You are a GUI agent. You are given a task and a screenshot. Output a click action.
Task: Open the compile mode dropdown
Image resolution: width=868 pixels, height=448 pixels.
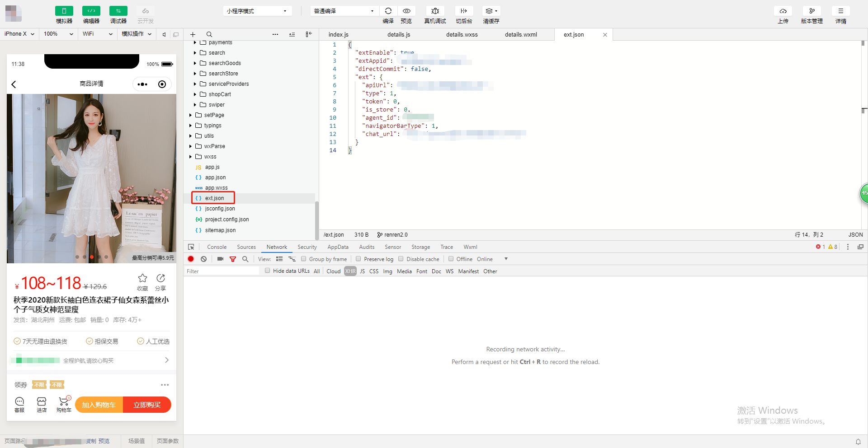click(x=344, y=11)
